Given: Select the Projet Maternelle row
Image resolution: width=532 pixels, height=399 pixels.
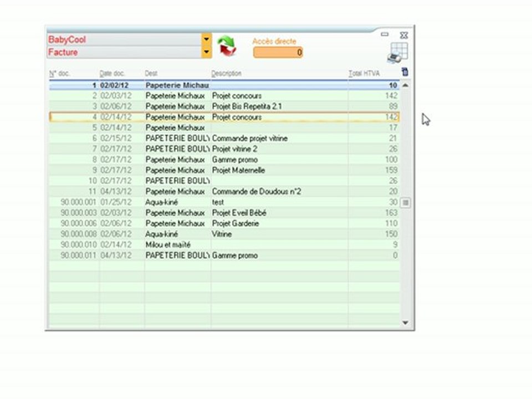Looking at the screenshot, I should [x=224, y=170].
